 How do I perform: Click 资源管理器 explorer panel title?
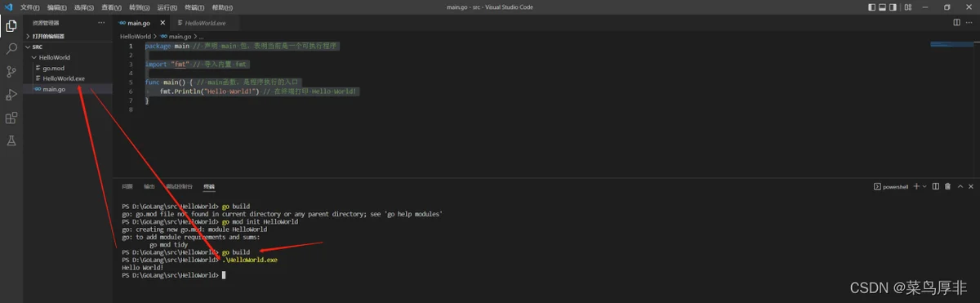(46, 23)
